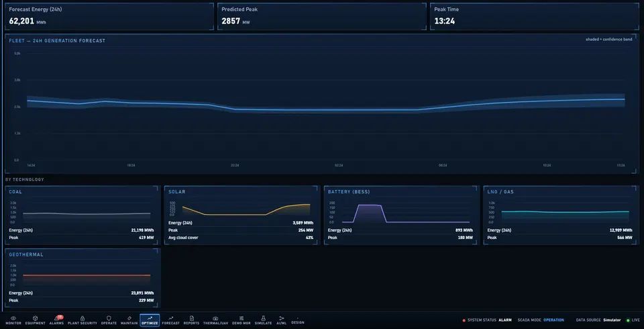
Task: Click the Fleet 24H Generation Forecast title
Action: coord(57,41)
